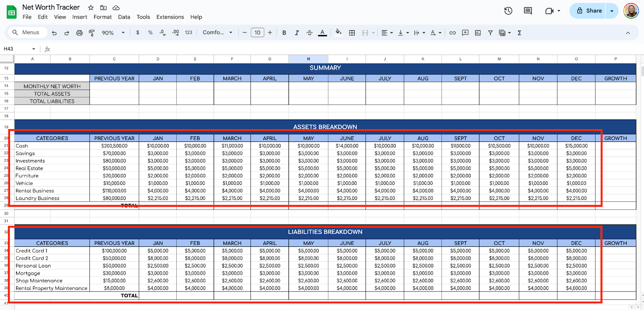Insert comment icon in toolbar
The height and width of the screenshot is (310, 644).
[x=465, y=33]
